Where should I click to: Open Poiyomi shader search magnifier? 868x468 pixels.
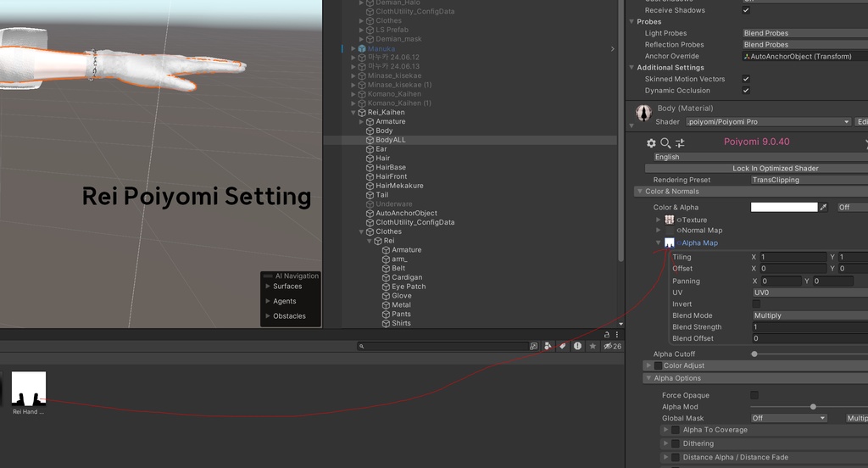[665, 143]
